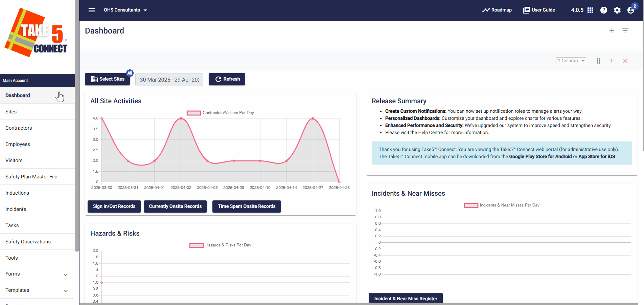This screenshot has width=644, height=305.
Task: Click the App Store for iOS link
Action: click(x=597, y=156)
